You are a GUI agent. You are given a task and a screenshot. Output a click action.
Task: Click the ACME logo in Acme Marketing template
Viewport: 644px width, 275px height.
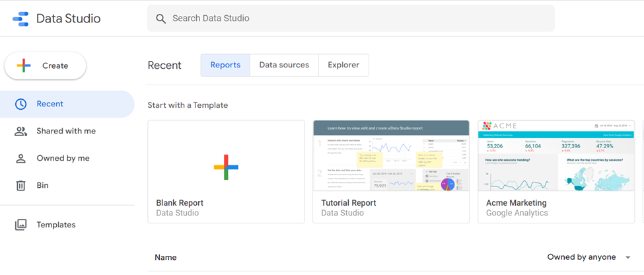(x=499, y=126)
